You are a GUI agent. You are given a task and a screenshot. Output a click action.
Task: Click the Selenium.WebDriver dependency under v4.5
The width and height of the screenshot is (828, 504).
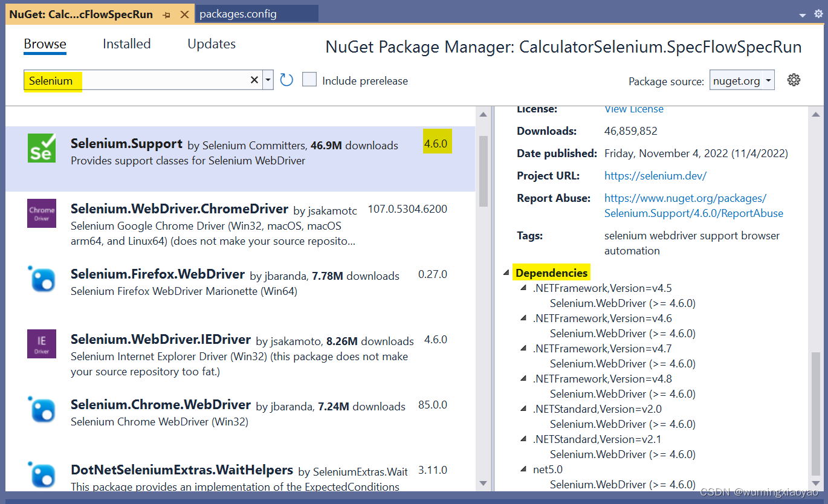[623, 303]
